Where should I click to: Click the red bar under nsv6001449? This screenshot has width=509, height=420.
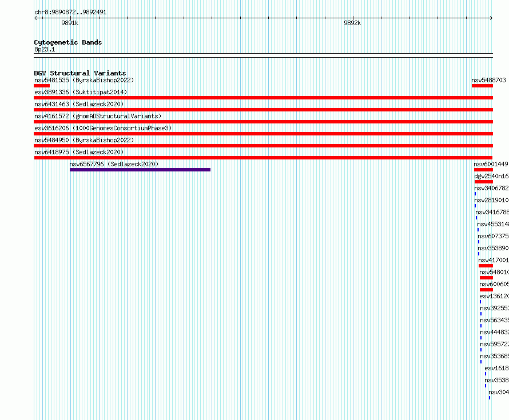coord(483,170)
